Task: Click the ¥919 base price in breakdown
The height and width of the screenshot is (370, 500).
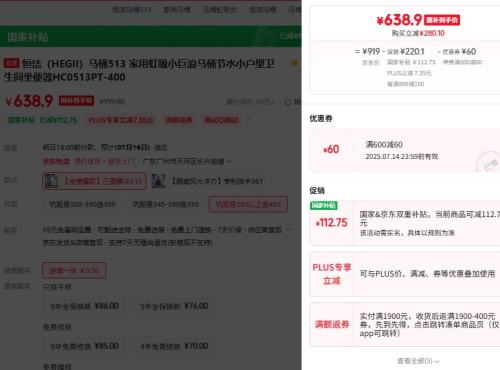Action: 371,52
